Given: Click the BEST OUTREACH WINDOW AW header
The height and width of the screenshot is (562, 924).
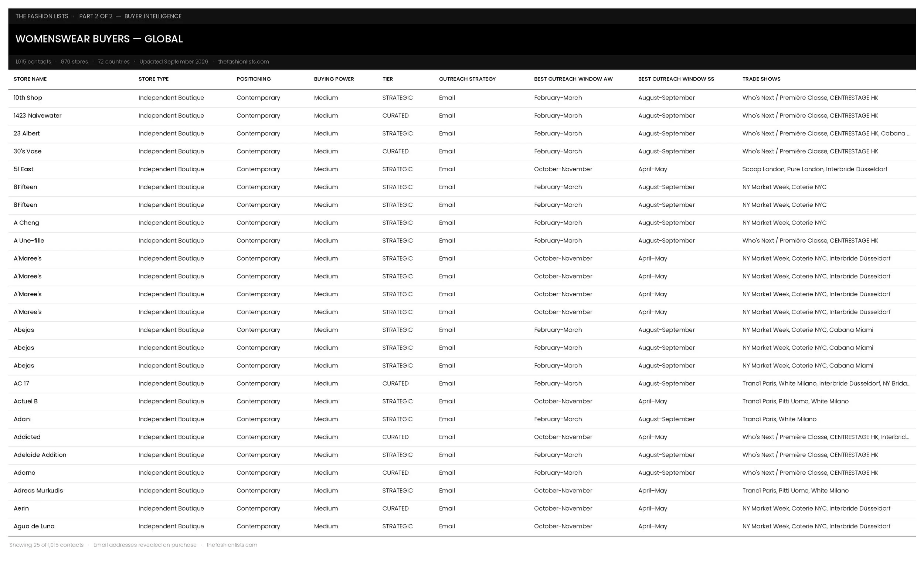Looking at the screenshot, I should click(x=573, y=79).
